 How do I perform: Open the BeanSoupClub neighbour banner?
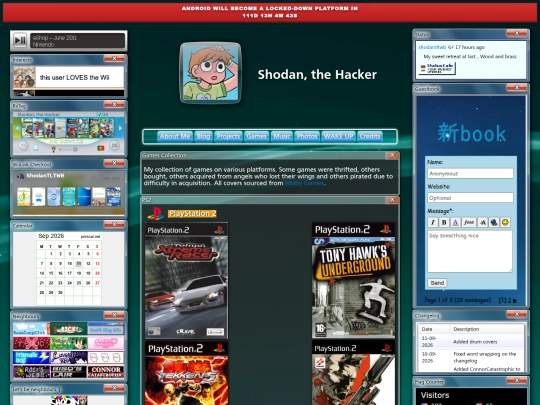(x=31, y=329)
